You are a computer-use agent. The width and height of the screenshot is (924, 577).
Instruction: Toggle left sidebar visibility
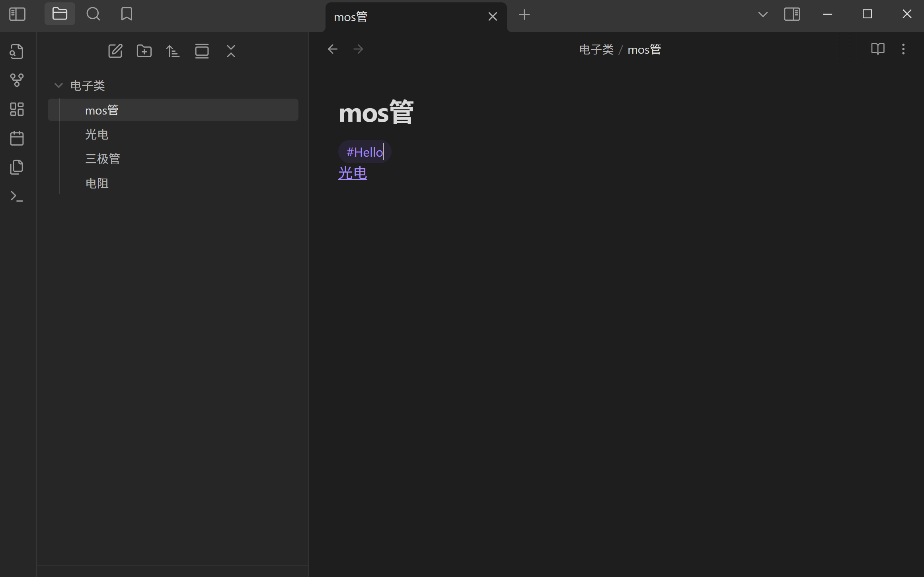click(x=17, y=14)
